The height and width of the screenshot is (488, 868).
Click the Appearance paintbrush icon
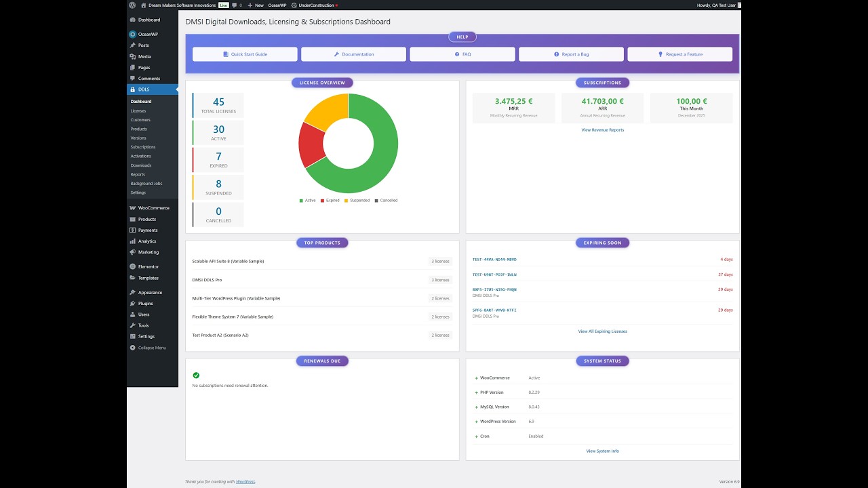click(132, 292)
